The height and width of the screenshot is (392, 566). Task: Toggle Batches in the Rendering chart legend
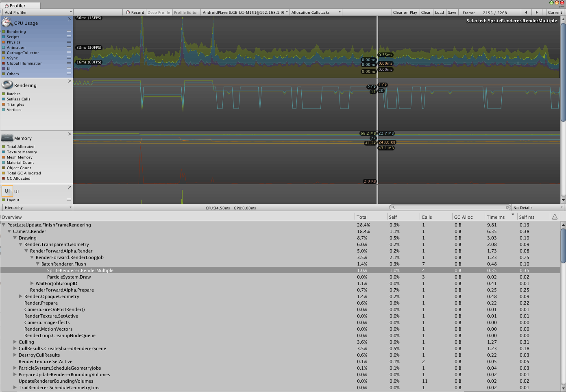(x=3, y=94)
